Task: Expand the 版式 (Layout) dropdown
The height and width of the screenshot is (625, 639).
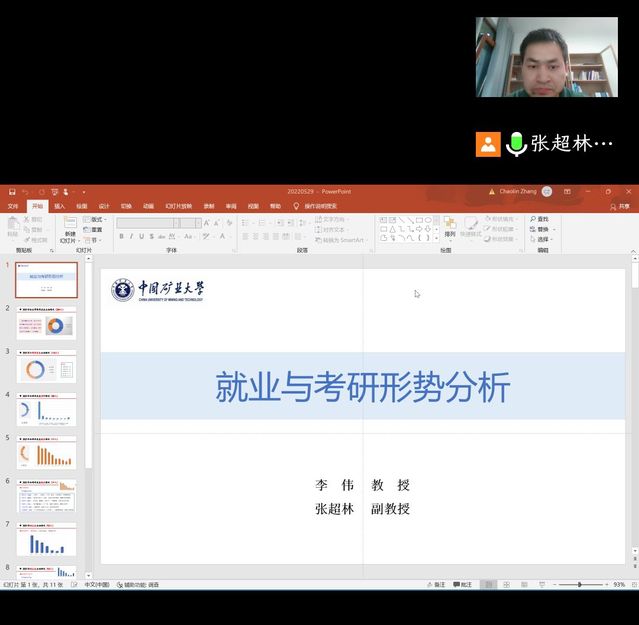Action: coord(95,219)
